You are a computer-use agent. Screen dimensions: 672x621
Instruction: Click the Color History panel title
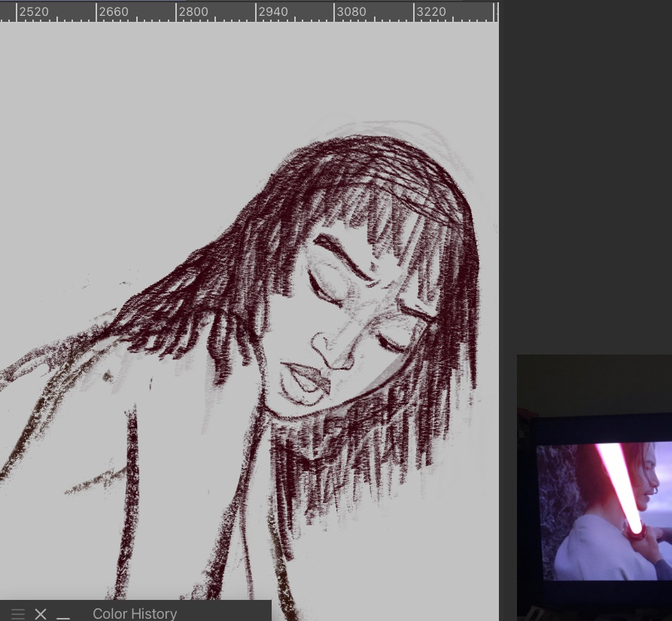point(135,613)
